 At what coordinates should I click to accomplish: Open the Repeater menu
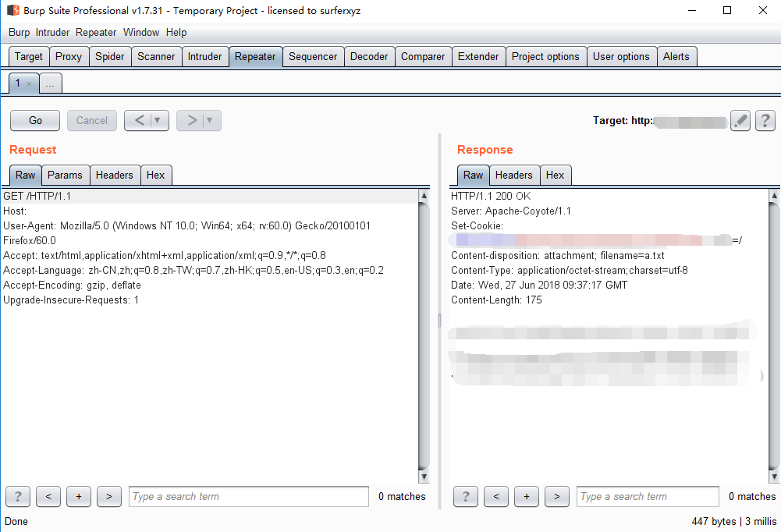96,33
